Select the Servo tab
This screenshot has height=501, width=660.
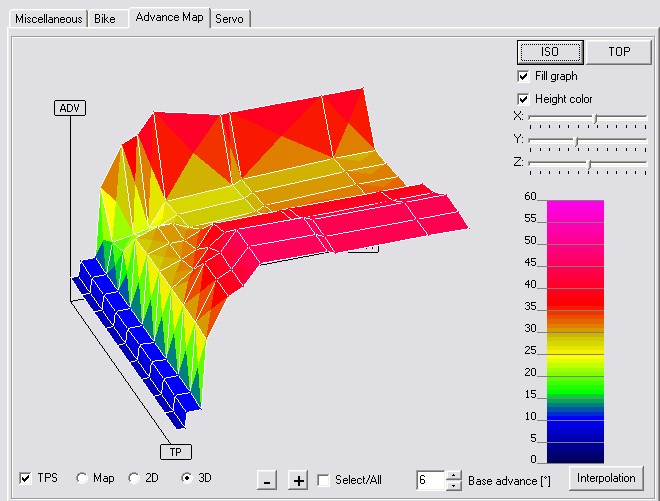230,18
